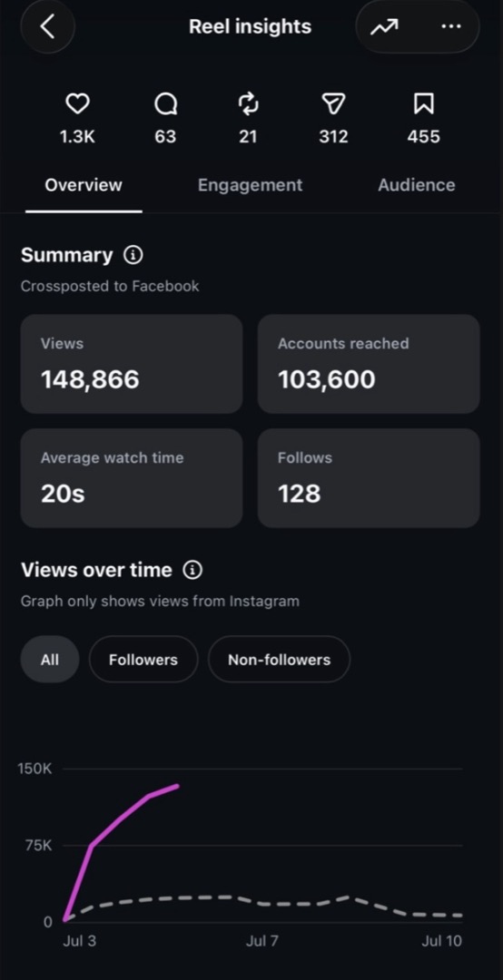Tap the comments speech bubble icon

coord(166,104)
